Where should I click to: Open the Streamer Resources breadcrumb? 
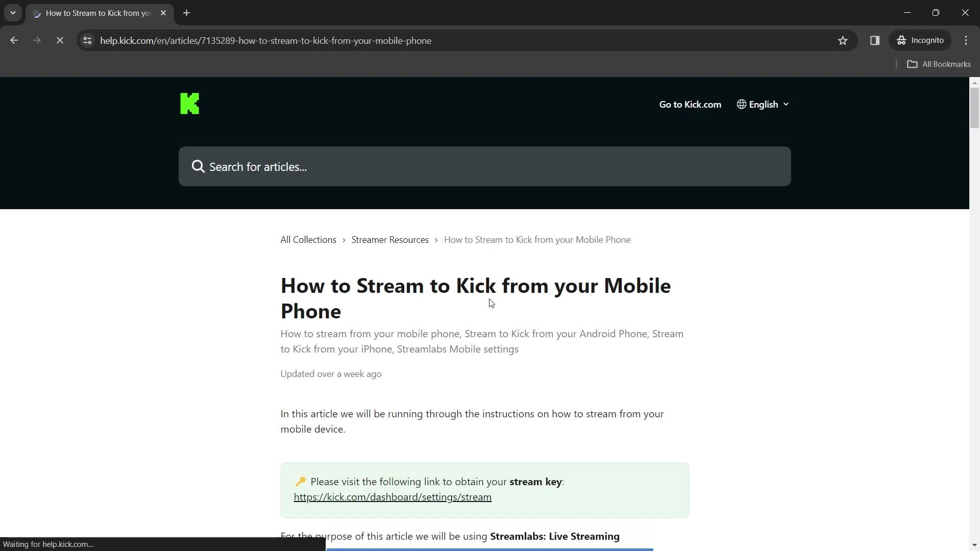click(x=390, y=240)
